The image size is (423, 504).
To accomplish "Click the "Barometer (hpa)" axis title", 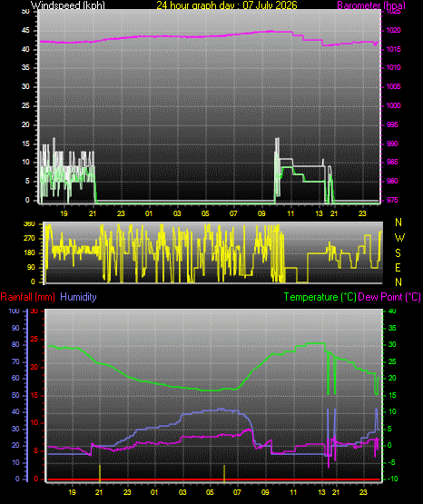I will coord(371,5).
